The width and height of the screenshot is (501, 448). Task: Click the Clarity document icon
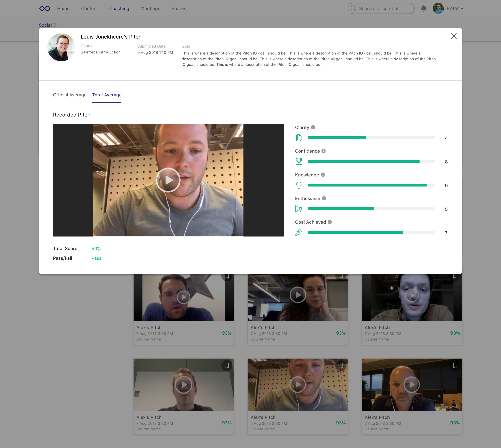point(299,138)
